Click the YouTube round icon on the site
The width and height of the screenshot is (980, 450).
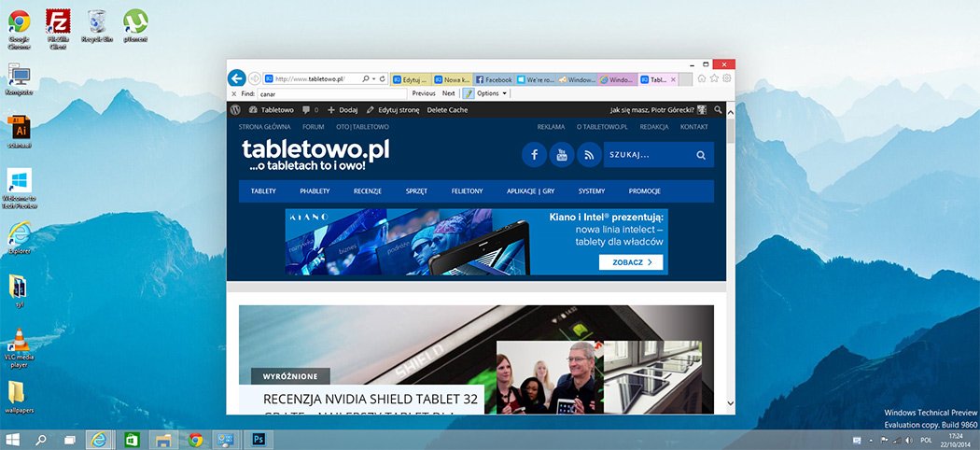point(562,155)
